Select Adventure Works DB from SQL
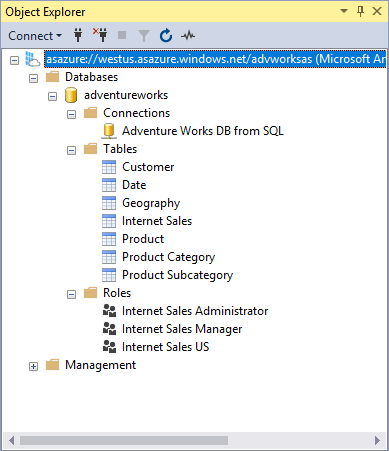 click(203, 131)
